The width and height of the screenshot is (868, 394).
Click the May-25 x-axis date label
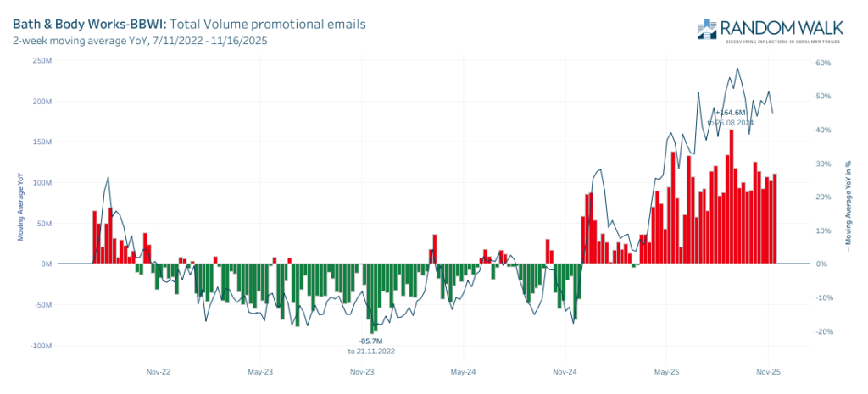click(x=666, y=371)
